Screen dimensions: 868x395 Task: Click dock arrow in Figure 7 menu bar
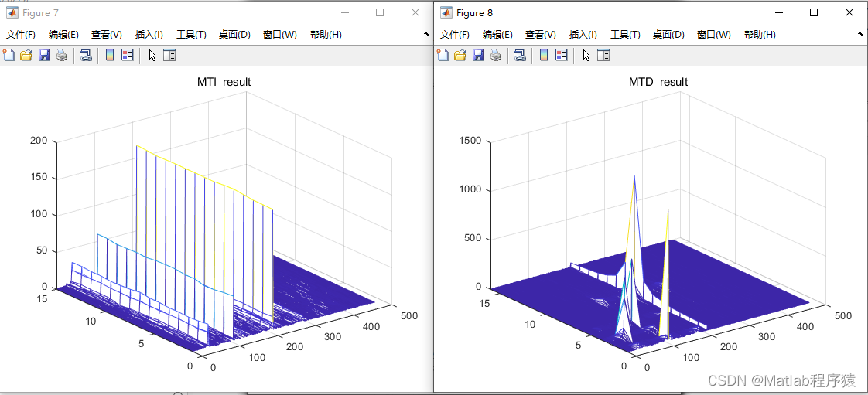pos(427,34)
